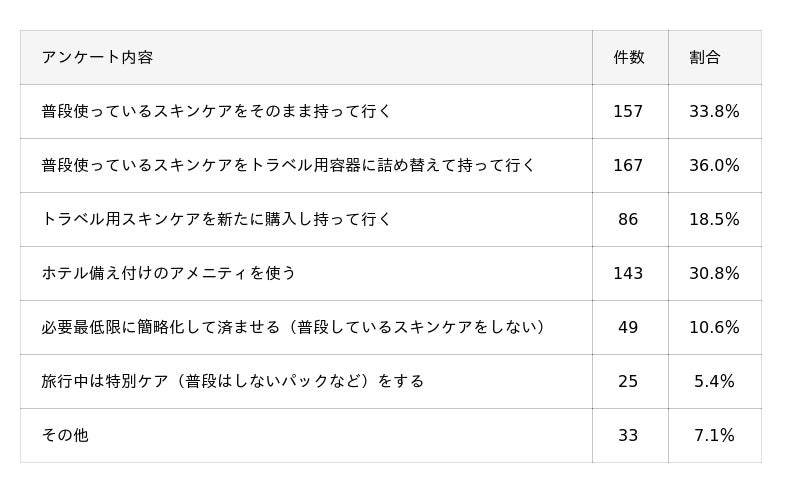
Task: Click the その他 row label
Action: pos(65,436)
